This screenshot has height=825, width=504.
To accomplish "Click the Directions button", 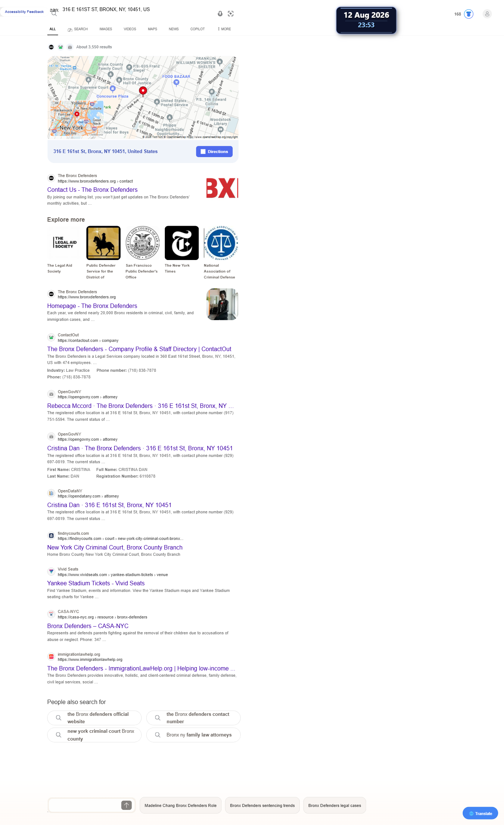I will (x=214, y=152).
